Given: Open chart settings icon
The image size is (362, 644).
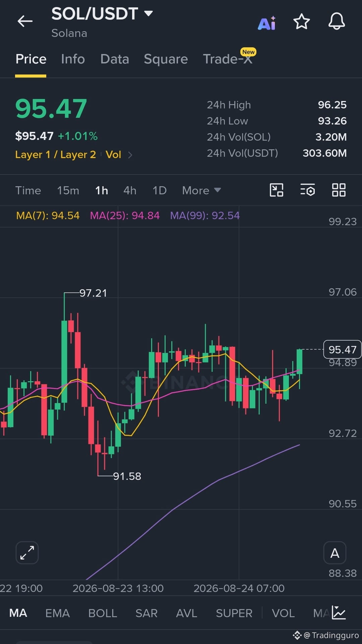Looking at the screenshot, I should tap(307, 190).
